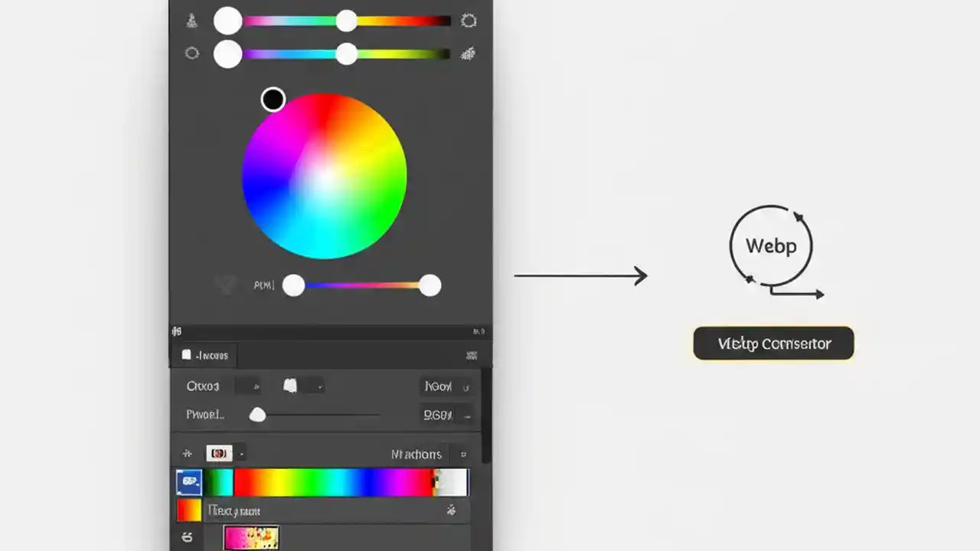Click the burst icon right of the top hue slider
Screen dimensions: 980x551
(469, 21)
